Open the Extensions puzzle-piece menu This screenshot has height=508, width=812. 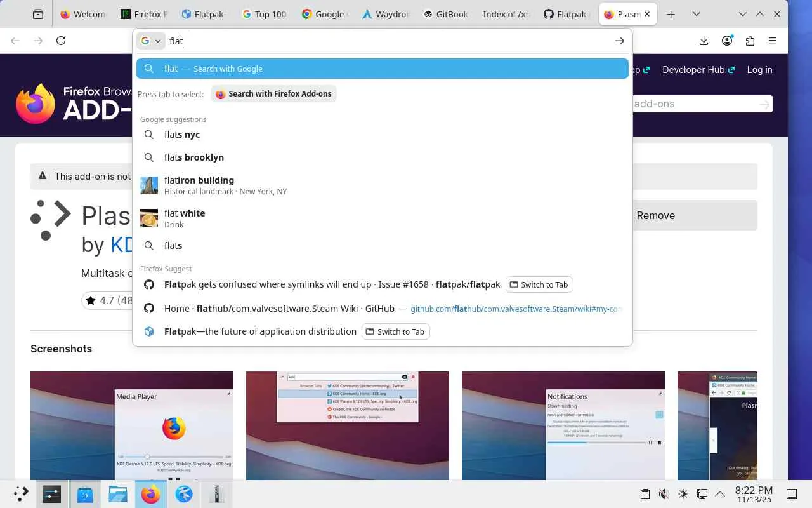click(750, 41)
